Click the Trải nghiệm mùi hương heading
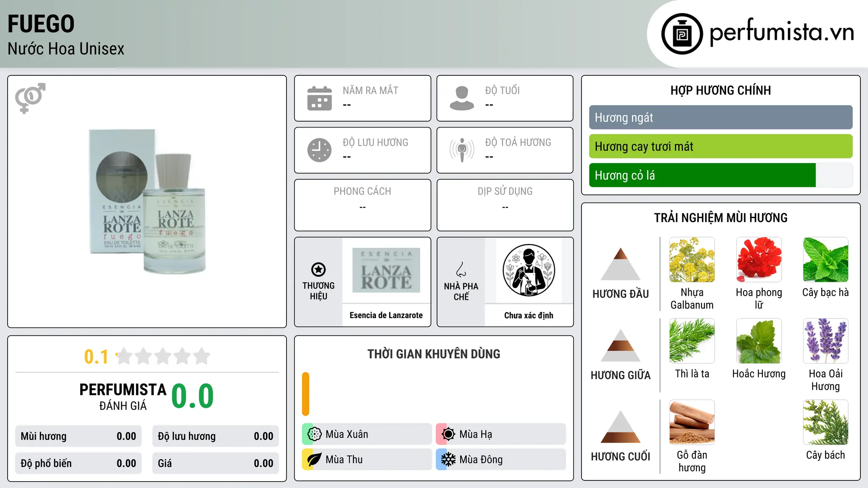Viewport: 868px width, 488px height. [721, 218]
